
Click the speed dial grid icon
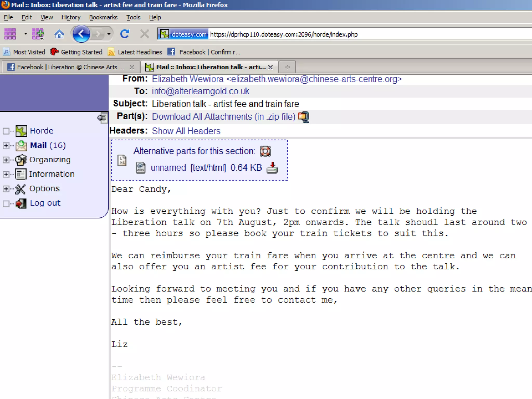coord(10,34)
